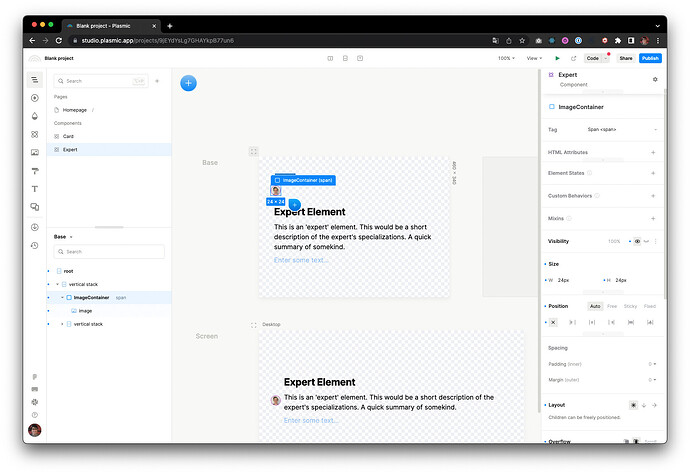Select the Card component in list
The height and width of the screenshot is (474, 690).
(68, 136)
